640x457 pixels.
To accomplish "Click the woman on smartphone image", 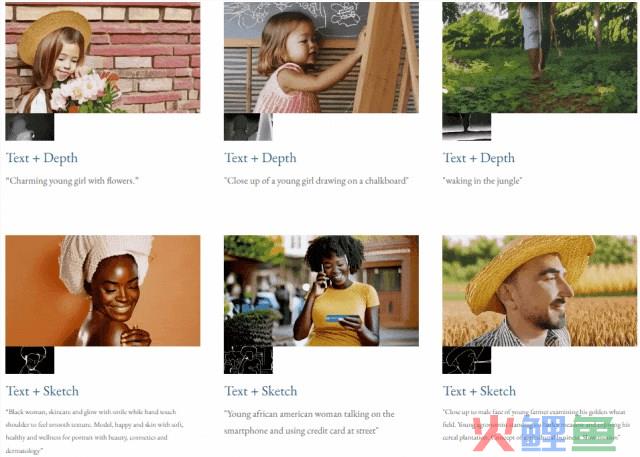I will [321, 291].
